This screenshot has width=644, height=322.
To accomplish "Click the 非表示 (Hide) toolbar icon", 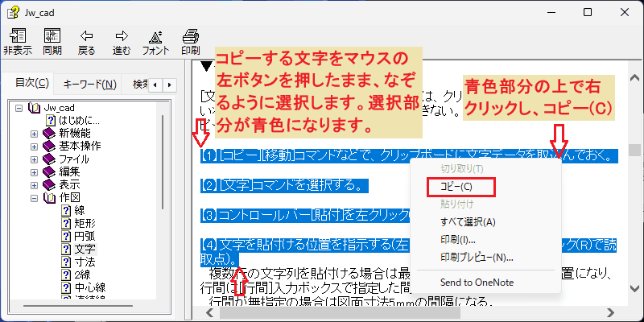I will click(x=17, y=36).
